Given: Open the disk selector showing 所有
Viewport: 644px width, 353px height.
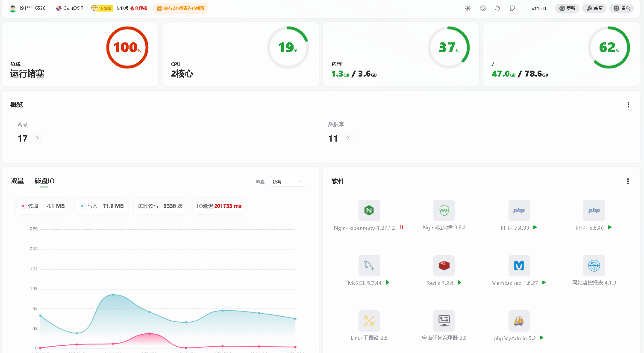Looking at the screenshot, I should pyautogui.click(x=287, y=181).
